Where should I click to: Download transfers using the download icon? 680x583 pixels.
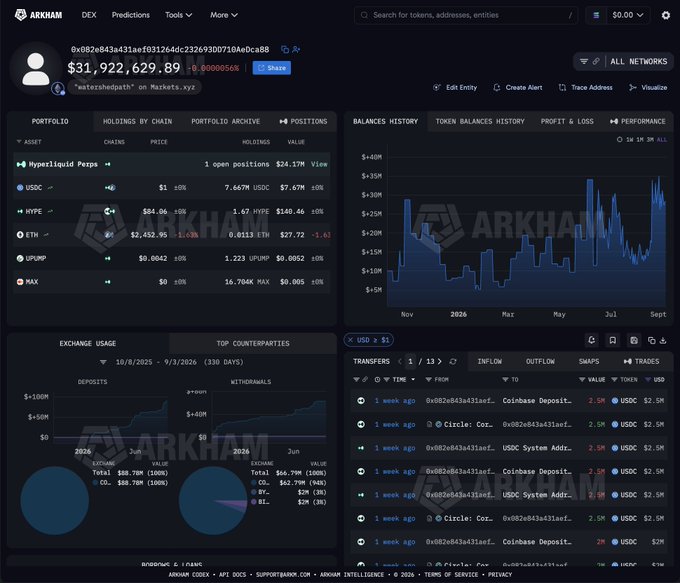(x=663, y=341)
